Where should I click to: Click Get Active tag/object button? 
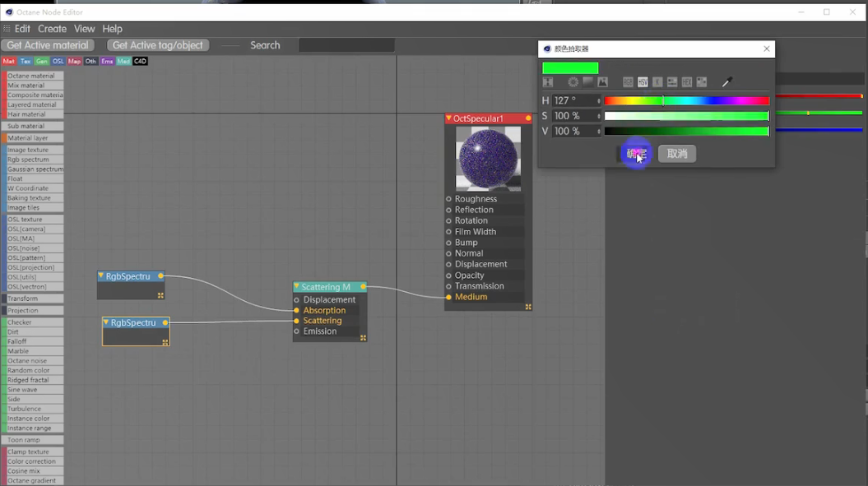tap(158, 45)
